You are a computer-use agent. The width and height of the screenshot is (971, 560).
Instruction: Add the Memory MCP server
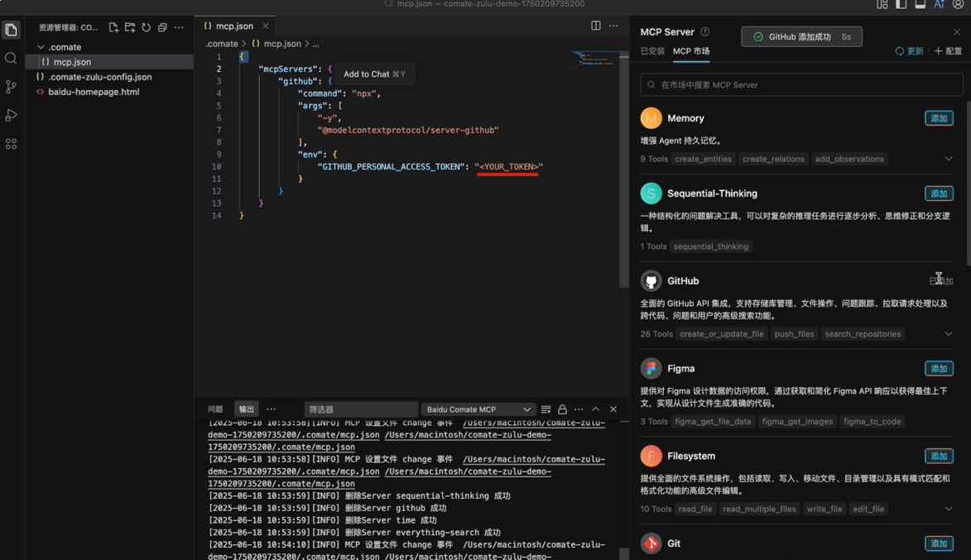(939, 118)
